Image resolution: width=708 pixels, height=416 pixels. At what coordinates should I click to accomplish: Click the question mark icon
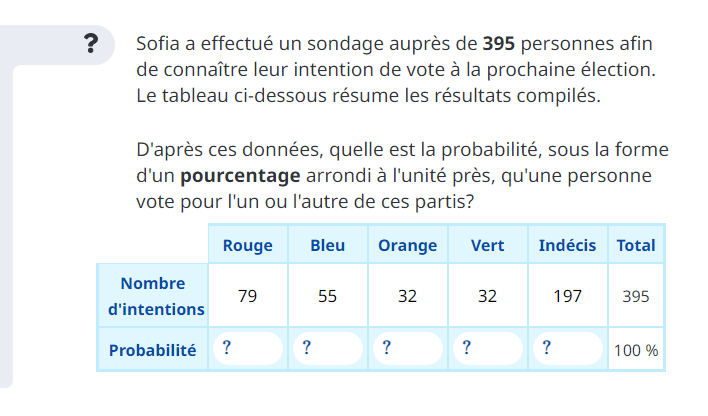[92, 44]
